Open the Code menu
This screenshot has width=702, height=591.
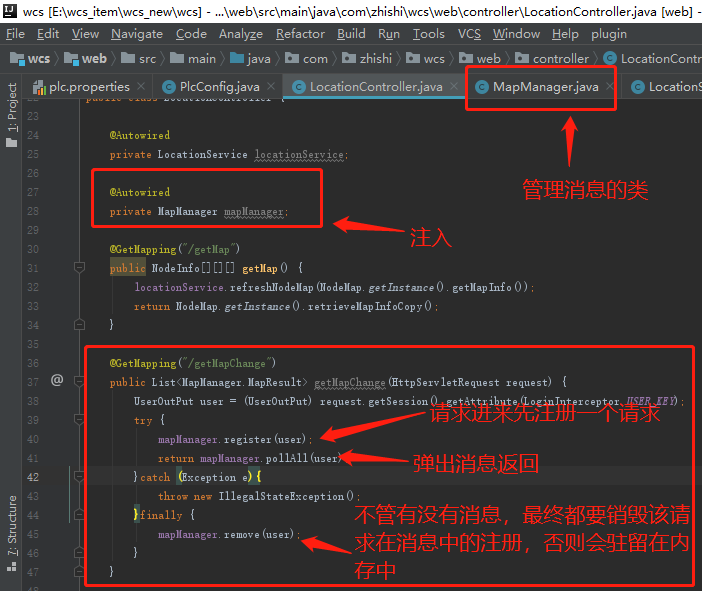coord(191,34)
